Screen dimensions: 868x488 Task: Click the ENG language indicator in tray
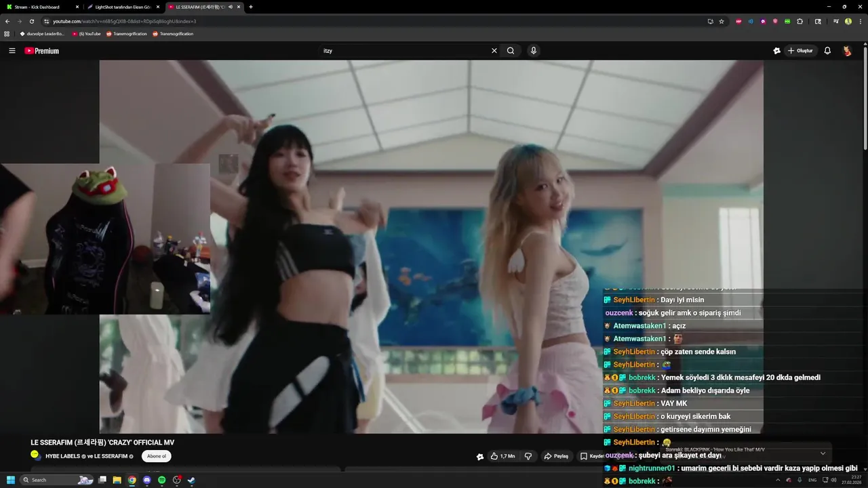tap(812, 480)
